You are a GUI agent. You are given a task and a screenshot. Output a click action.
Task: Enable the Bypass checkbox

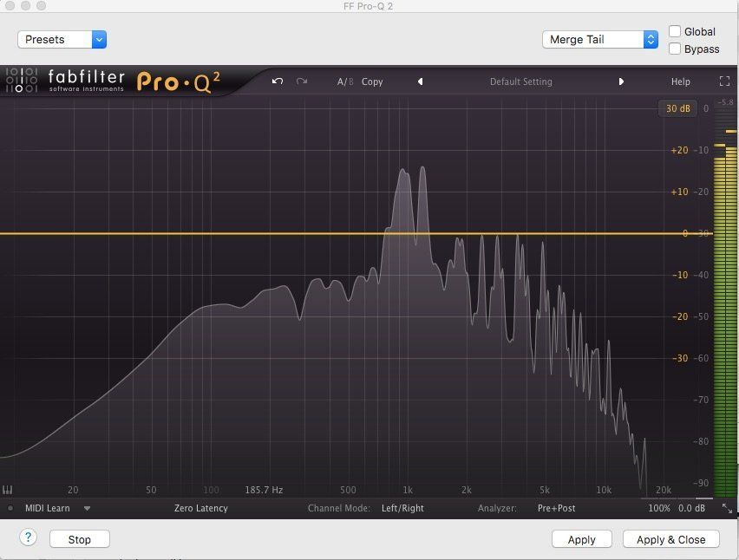click(x=675, y=49)
